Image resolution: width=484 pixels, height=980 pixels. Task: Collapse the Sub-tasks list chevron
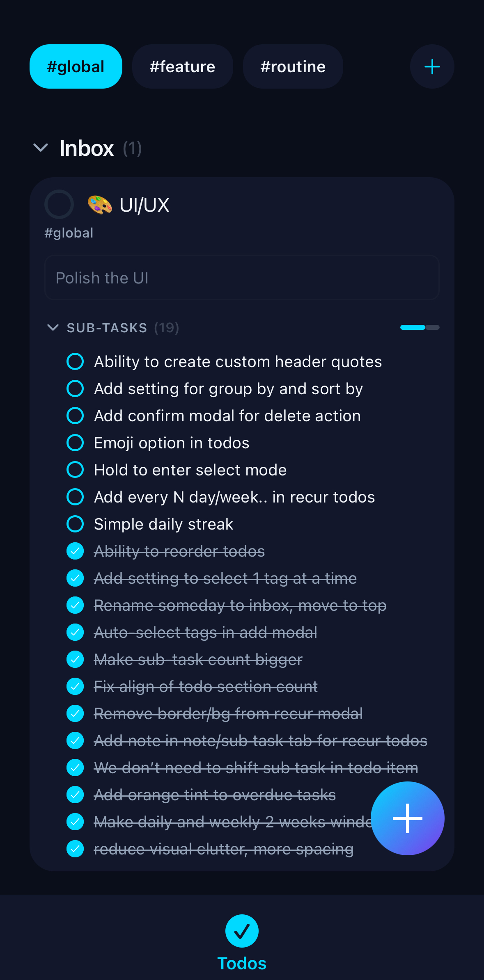click(53, 327)
